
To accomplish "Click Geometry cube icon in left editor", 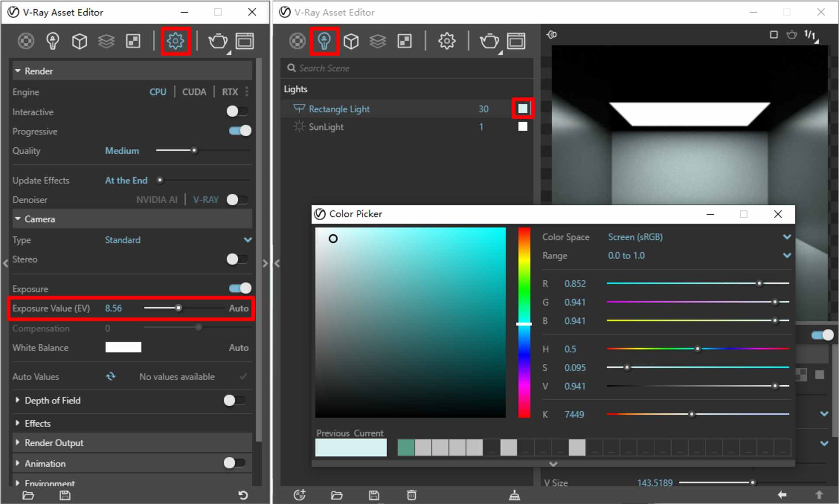I will [x=79, y=41].
